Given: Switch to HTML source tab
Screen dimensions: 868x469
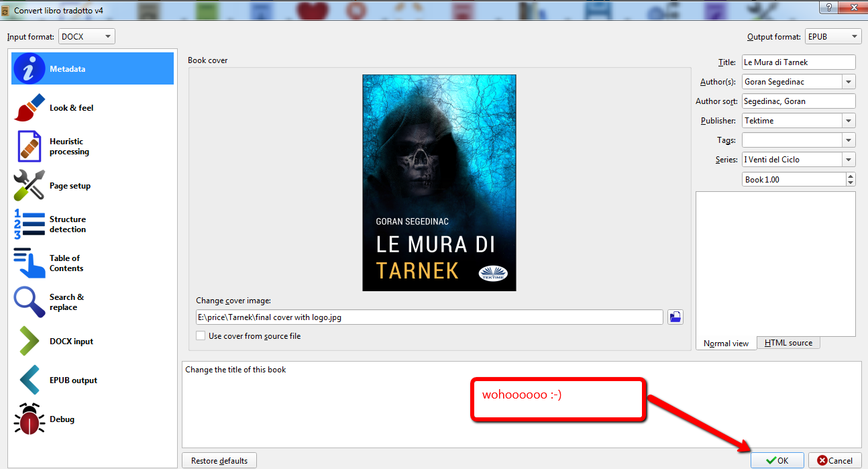Looking at the screenshot, I should [x=788, y=343].
